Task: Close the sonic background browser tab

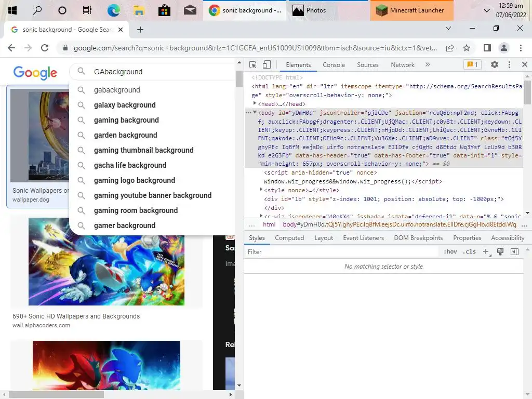Action: coord(121,30)
